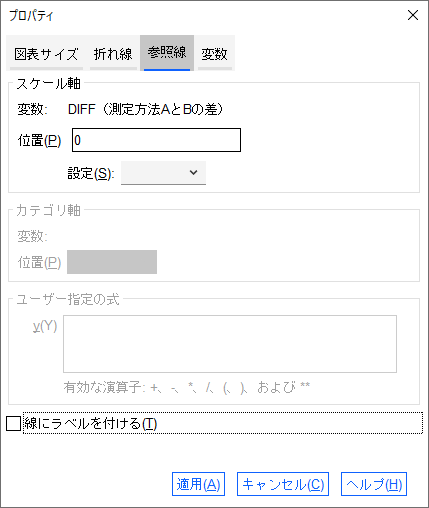Click the 適用 button
Image resolution: width=429 pixels, height=508 pixels.
click(x=198, y=484)
